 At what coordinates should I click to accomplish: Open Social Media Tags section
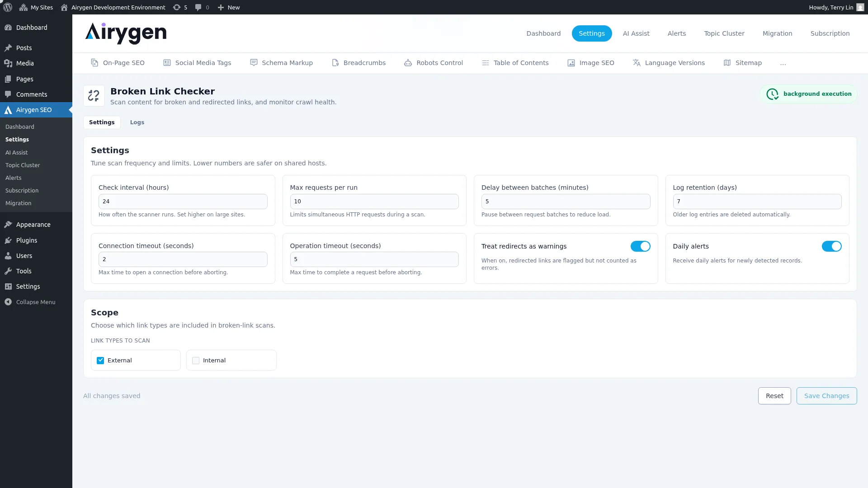point(197,63)
